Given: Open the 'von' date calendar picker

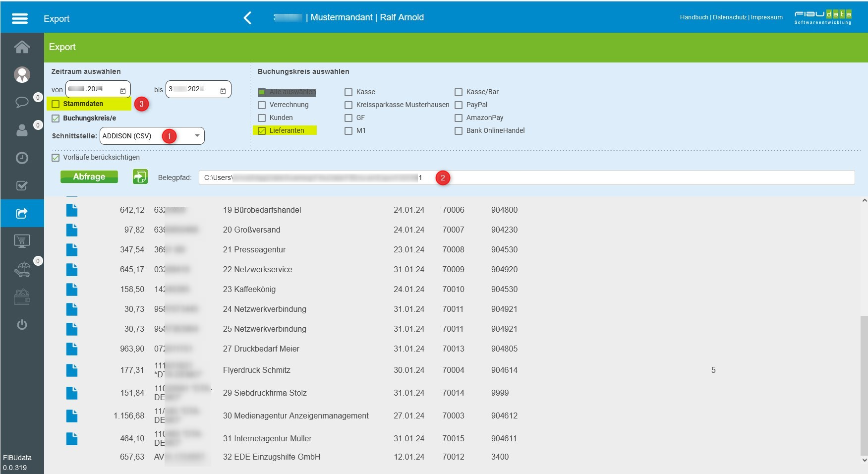Looking at the screenshot, I should pyautogui.click(x=123, y=91).
